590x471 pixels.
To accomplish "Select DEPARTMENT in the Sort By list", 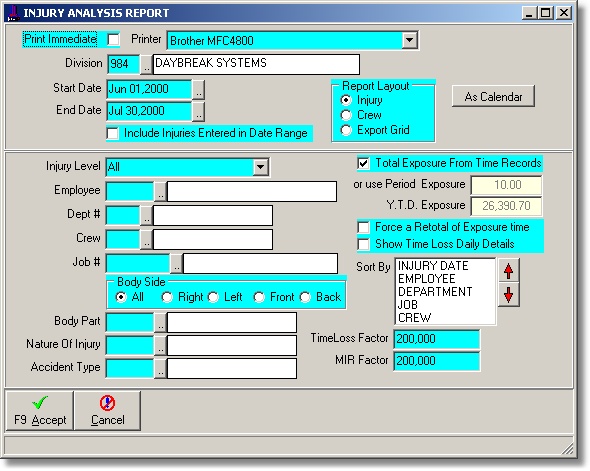I will pyautogui.click(x=435, y=292).
